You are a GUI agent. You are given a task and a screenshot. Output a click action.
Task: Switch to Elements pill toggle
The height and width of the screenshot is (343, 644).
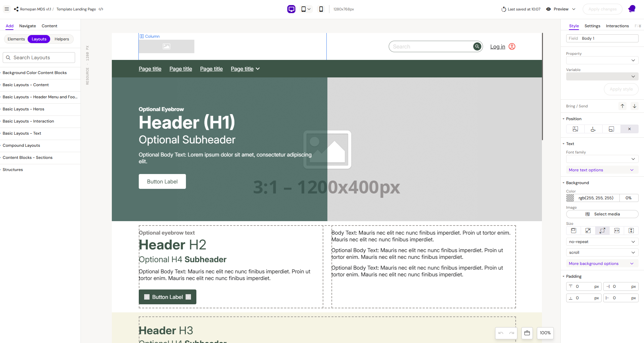pyautogui.click(x=16, y=39)
